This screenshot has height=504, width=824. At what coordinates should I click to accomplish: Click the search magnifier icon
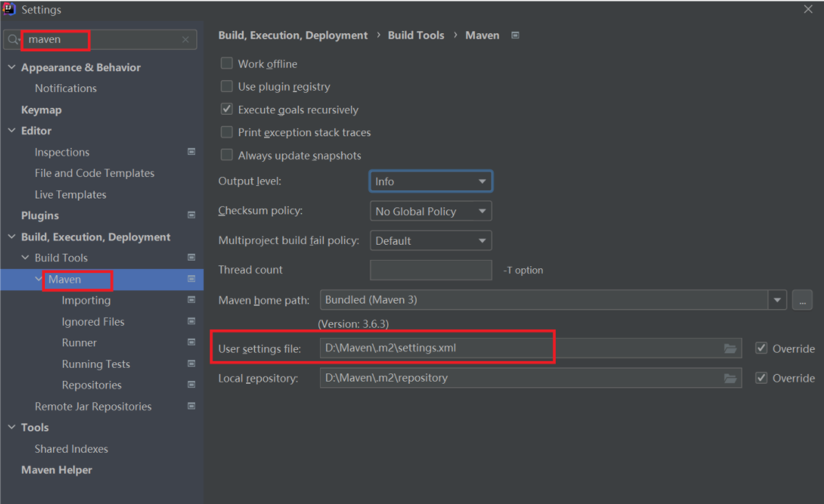coord(12,39)
